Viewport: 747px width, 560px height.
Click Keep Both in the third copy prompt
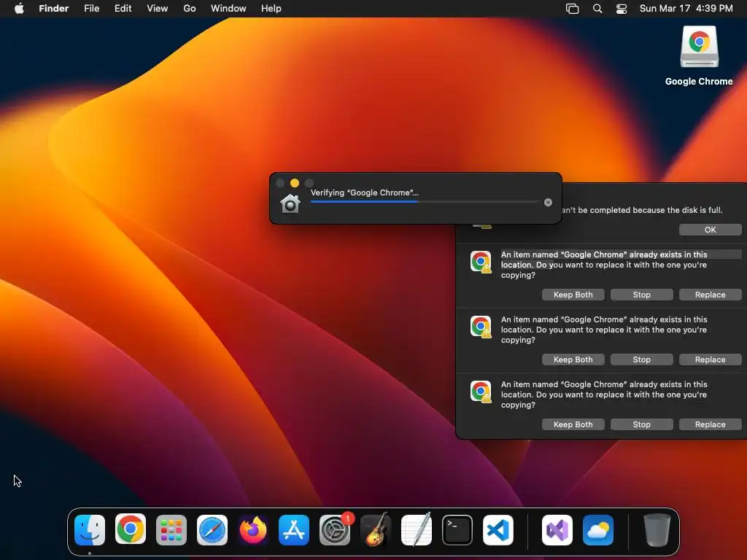573,424
